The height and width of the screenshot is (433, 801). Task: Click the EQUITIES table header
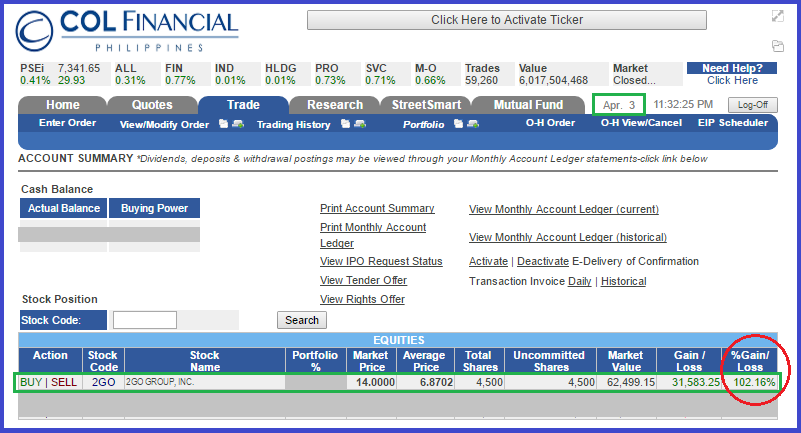click(398, 340)
